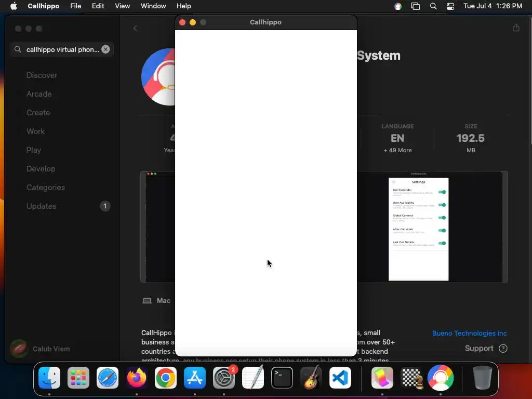
Task: Click the App Store window scrollbar
Action: [530, 82]
